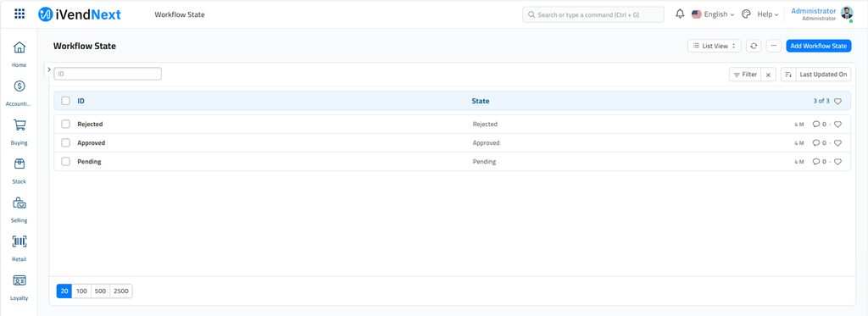Click the Workflow State breadcrumb

pos(180,14)
